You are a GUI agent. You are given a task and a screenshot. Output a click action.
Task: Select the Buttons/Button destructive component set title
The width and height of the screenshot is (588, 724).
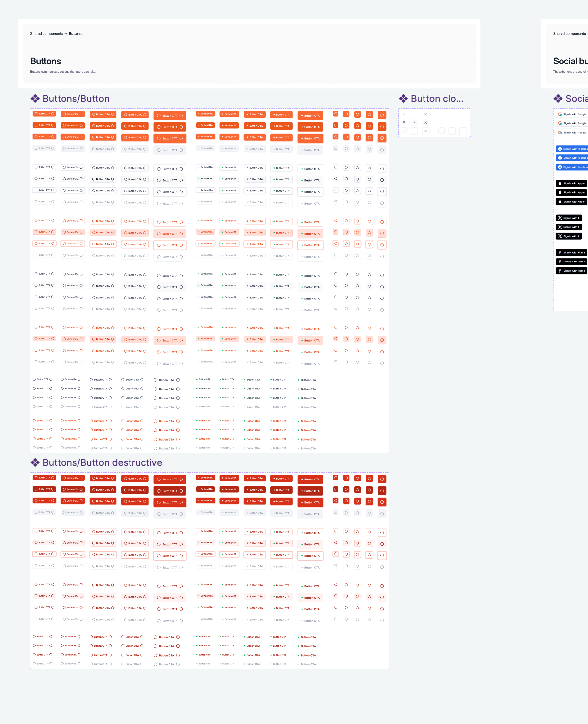click(102, 462)
